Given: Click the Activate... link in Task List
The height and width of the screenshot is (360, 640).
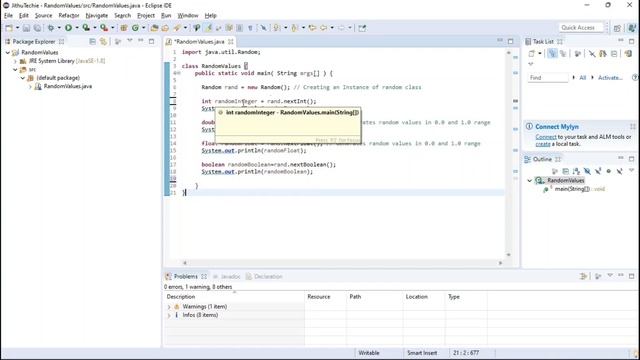Looking at the screenshot, I should [610, 78].
